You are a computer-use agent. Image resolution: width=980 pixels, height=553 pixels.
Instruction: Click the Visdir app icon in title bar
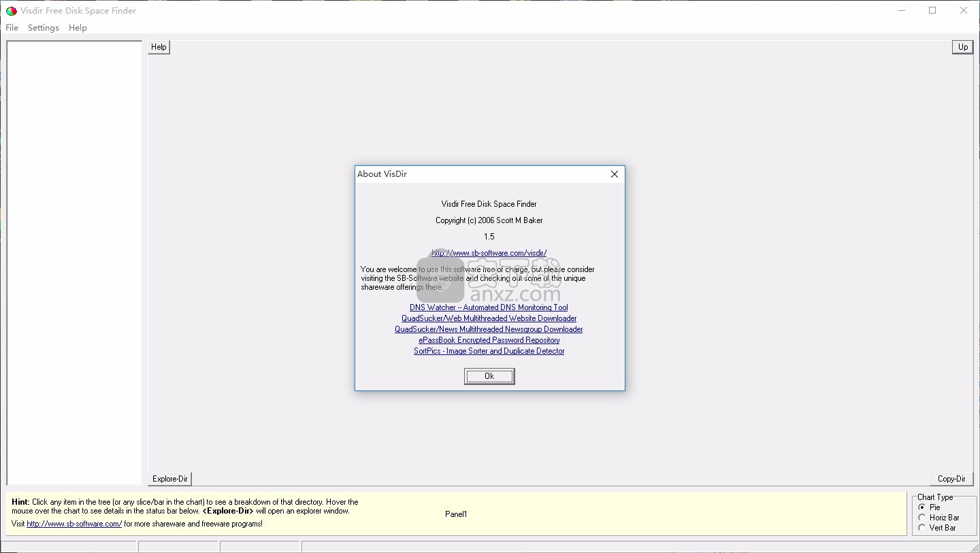click(11, 11)
